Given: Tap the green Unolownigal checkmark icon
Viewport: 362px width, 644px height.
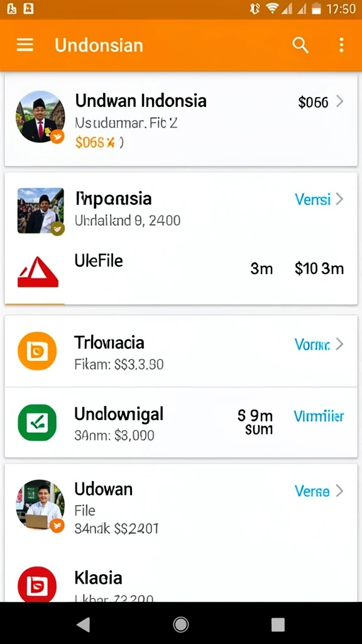Looking at the screenshot, I should click(37, 423).
